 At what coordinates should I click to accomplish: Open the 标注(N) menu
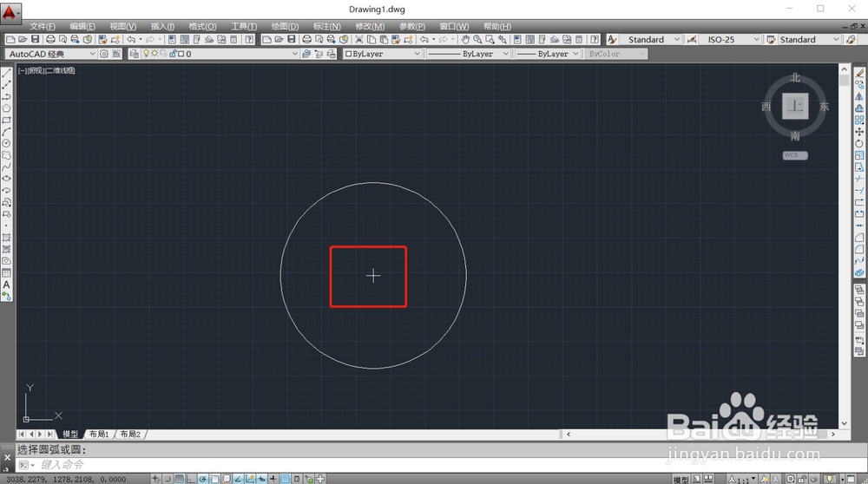click(326, 26)
